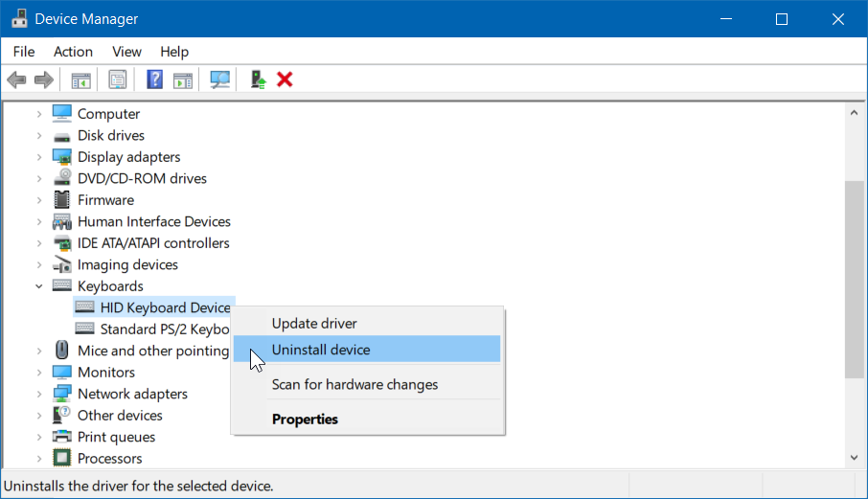Click the Show/Hide Console Tree icon
The height and width of the screenshot is (499, 868).
(x=80, y=79)
